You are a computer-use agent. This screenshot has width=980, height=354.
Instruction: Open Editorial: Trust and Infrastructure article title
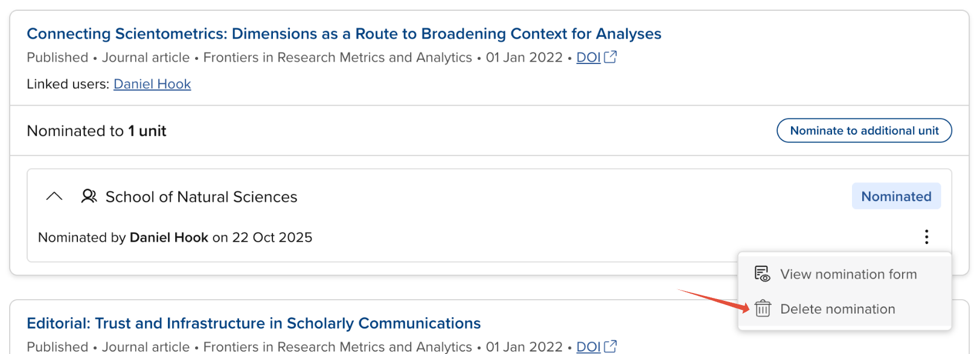[254, 323]
